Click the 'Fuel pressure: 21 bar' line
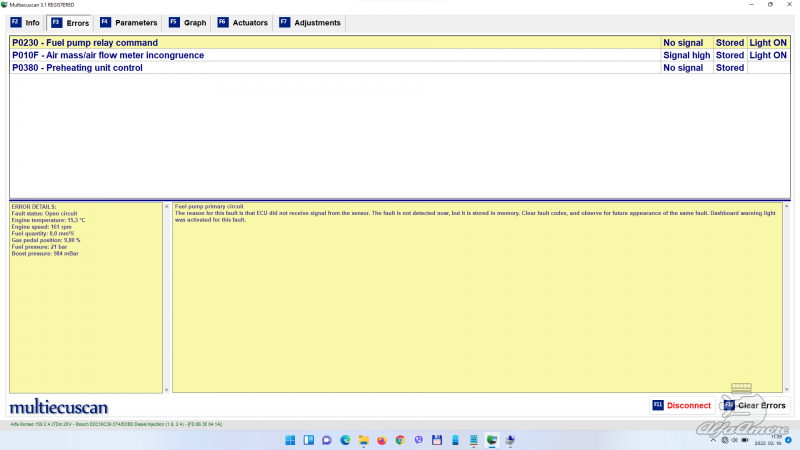Image resolution: width=800 pixels, height=450 pixels. [x=39, y=246]
